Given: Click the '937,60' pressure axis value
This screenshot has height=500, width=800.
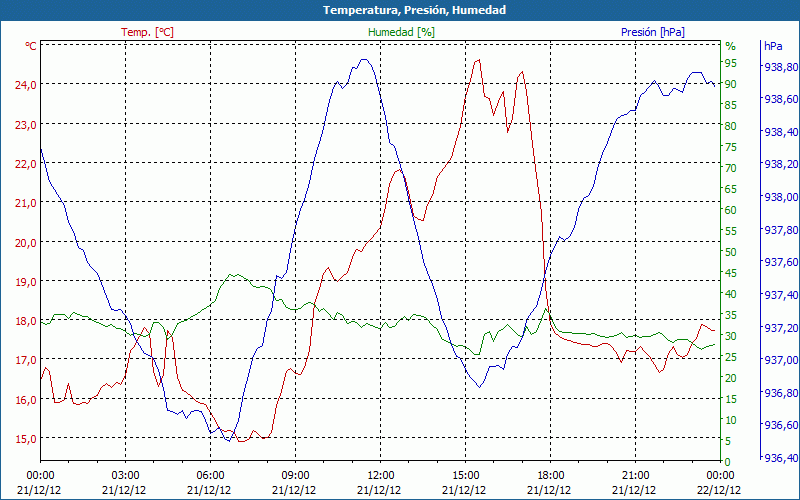Looking at the screenshot, I should click(x=779, y=262).
